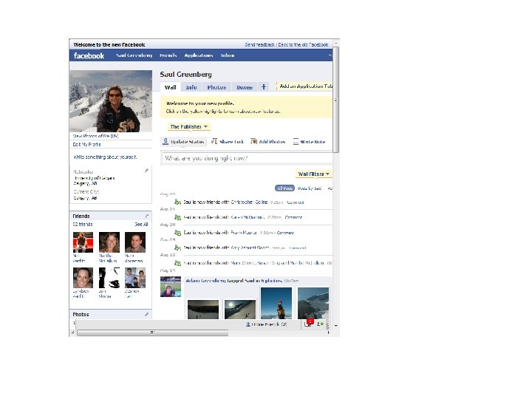
Task: Click View Photos of Me link
Action: (95, 136)
